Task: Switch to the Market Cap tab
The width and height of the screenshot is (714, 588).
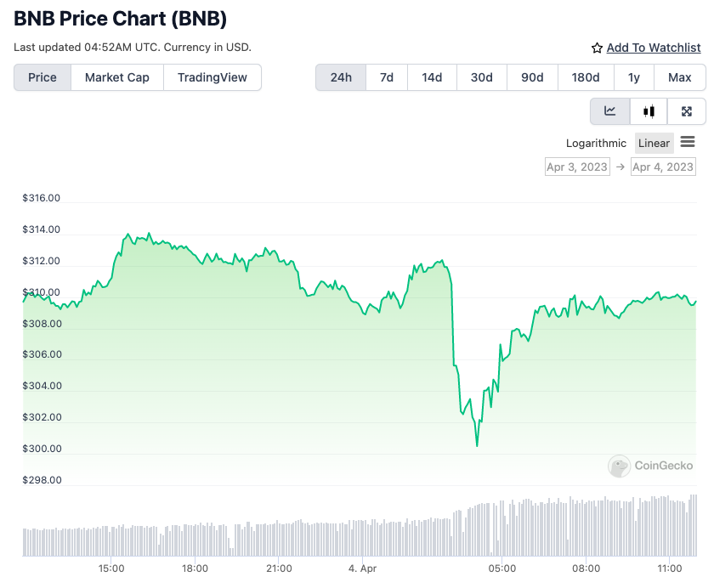Action: 117,77
